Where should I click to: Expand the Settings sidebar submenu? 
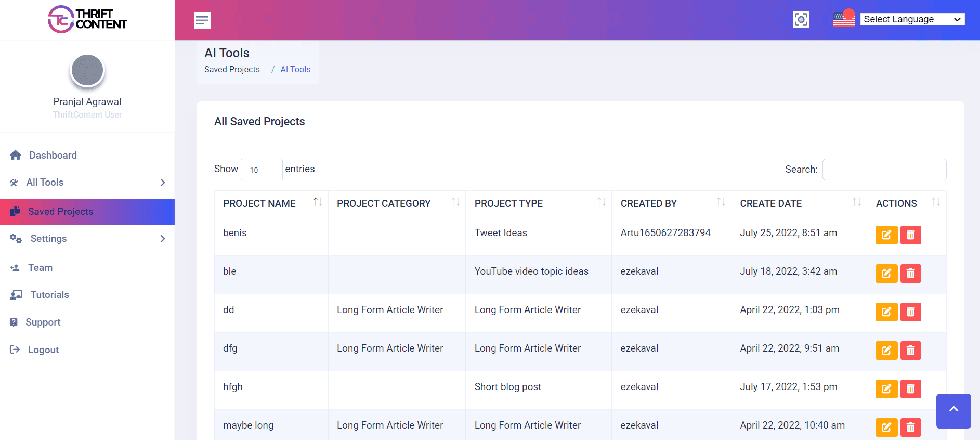87,239
